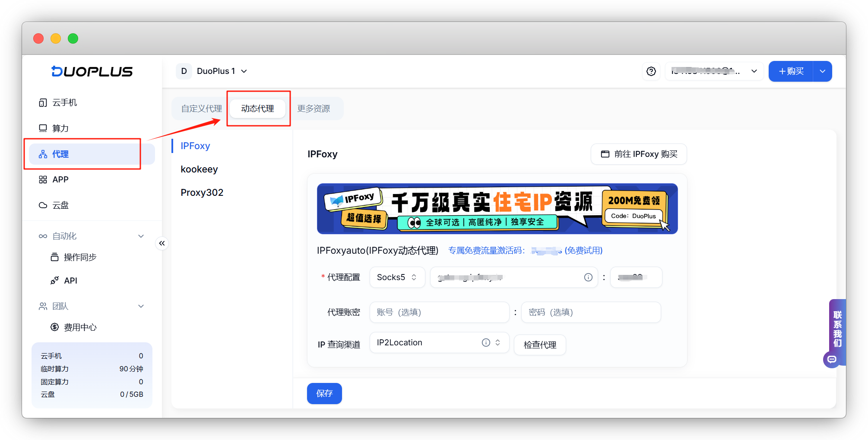Click the 自动化 infinity icon
868x440 pixels.
(x=43, y=236)
